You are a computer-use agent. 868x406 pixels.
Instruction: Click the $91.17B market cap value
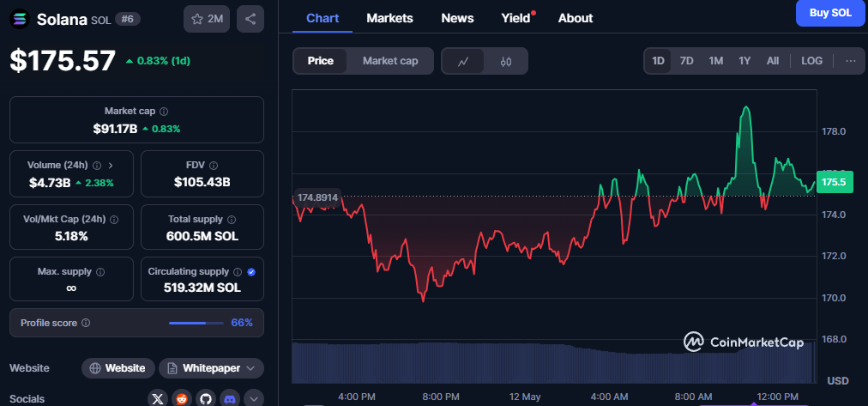point(115,129)
